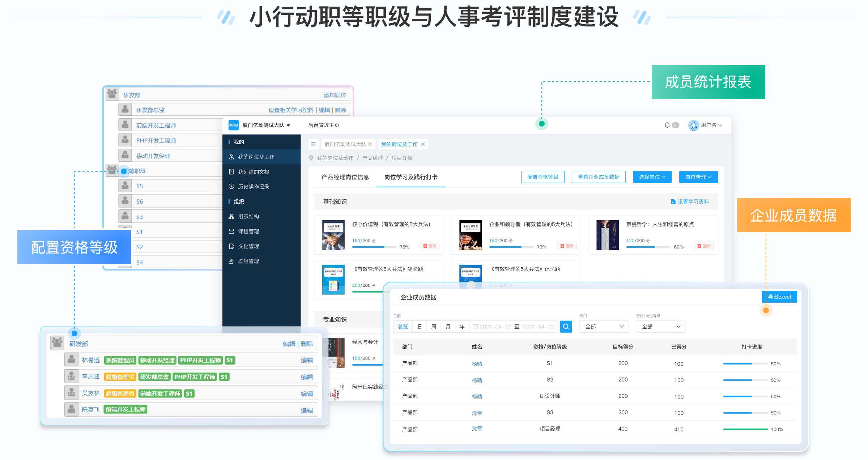Viewport: 868px width, 460px height.
Task: Open the 岗位管理 dropdown
Action: [698, 177]
